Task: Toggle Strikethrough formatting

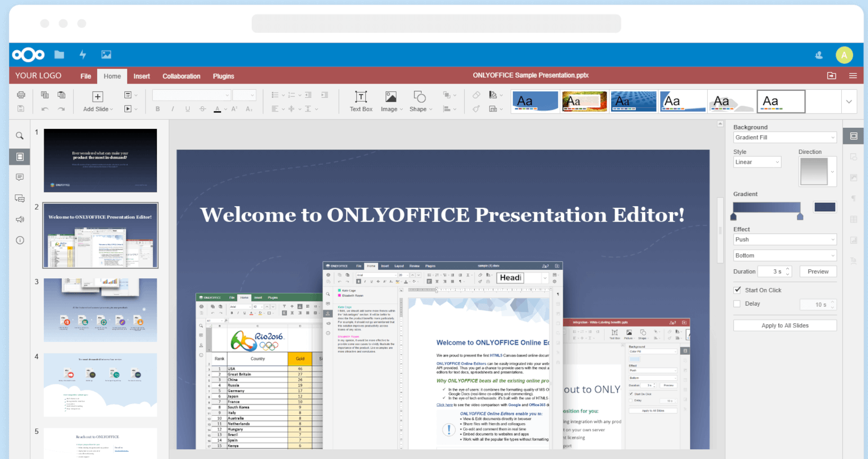Action: click(203, 109)
